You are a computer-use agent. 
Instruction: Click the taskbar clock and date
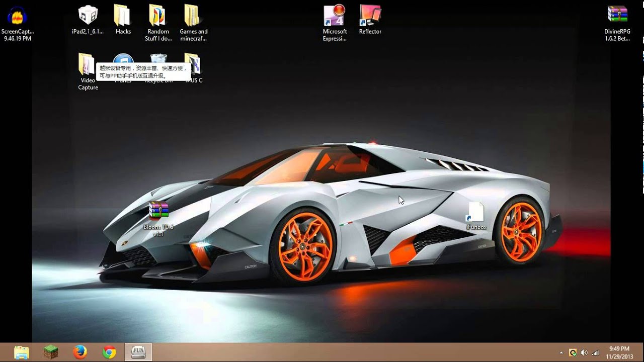click(x=619, y=352)
